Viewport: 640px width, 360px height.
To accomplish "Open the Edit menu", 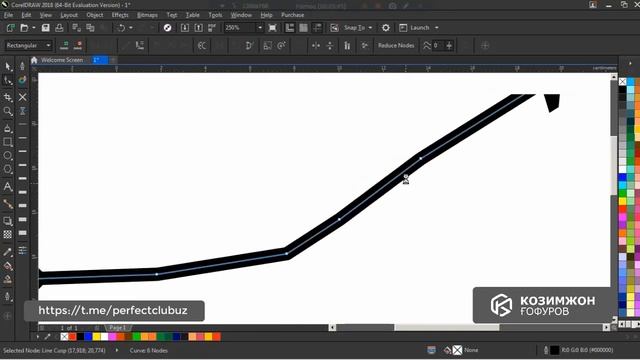I will [26, 15].
